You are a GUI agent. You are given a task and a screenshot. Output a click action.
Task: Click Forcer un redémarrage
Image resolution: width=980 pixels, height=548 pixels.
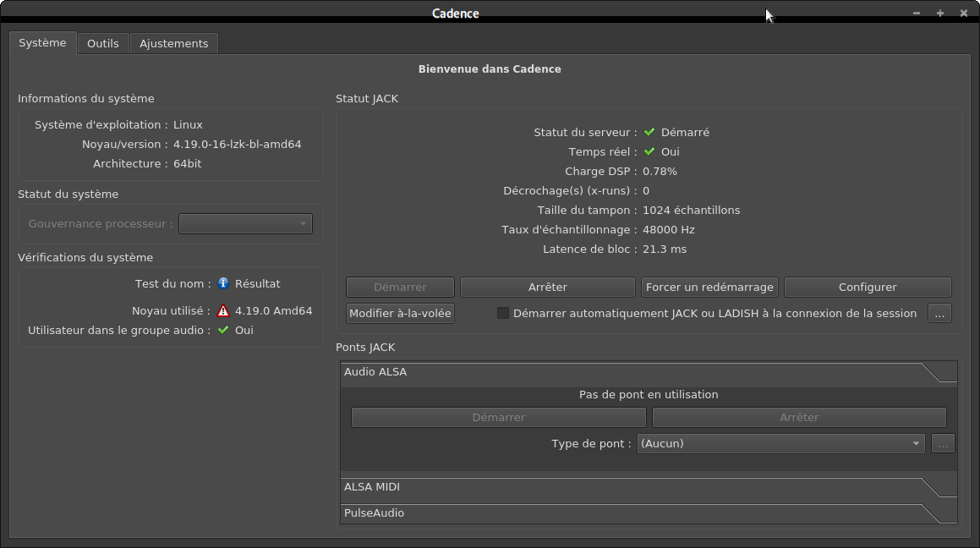709,287
